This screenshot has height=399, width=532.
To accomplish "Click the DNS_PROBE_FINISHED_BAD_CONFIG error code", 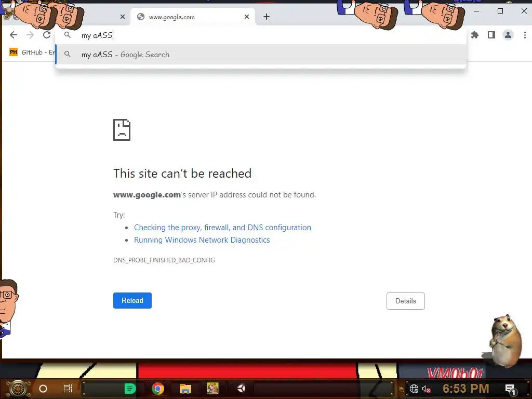I will coord(164,260).
